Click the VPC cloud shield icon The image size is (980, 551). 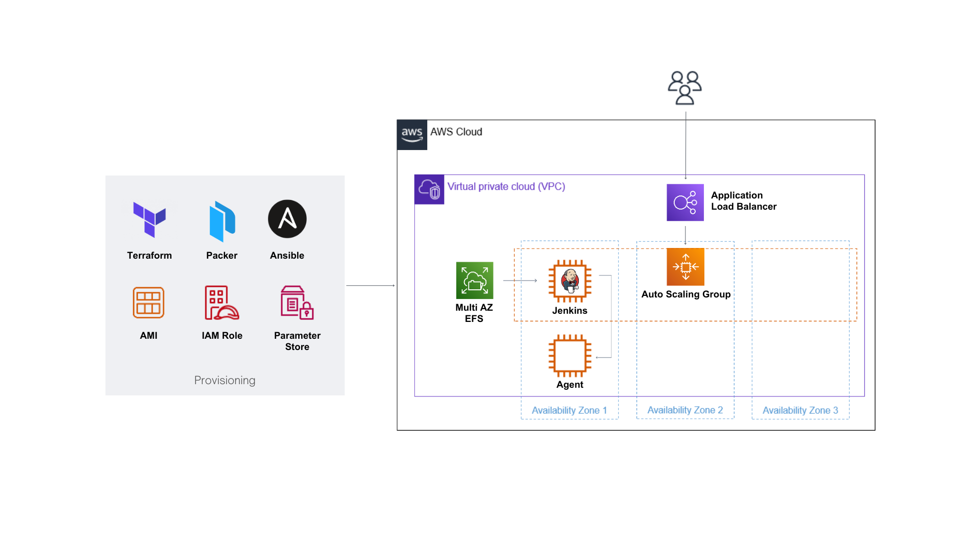point(429,189)
